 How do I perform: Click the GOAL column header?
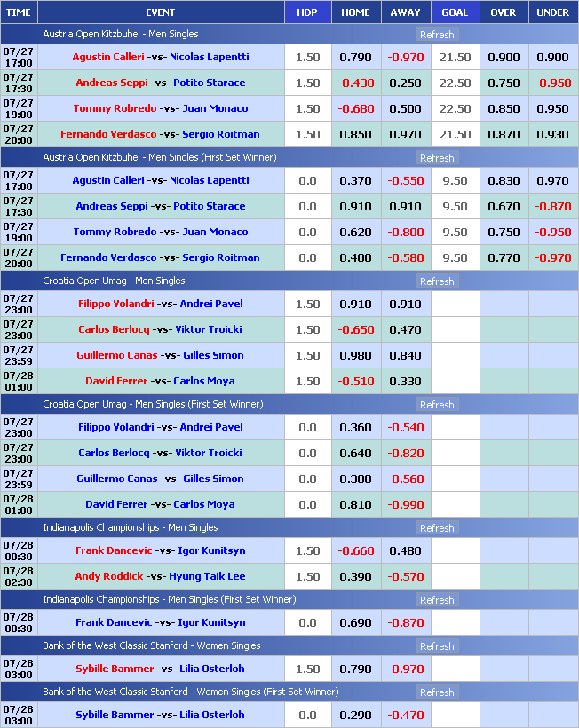pos(455,12)
